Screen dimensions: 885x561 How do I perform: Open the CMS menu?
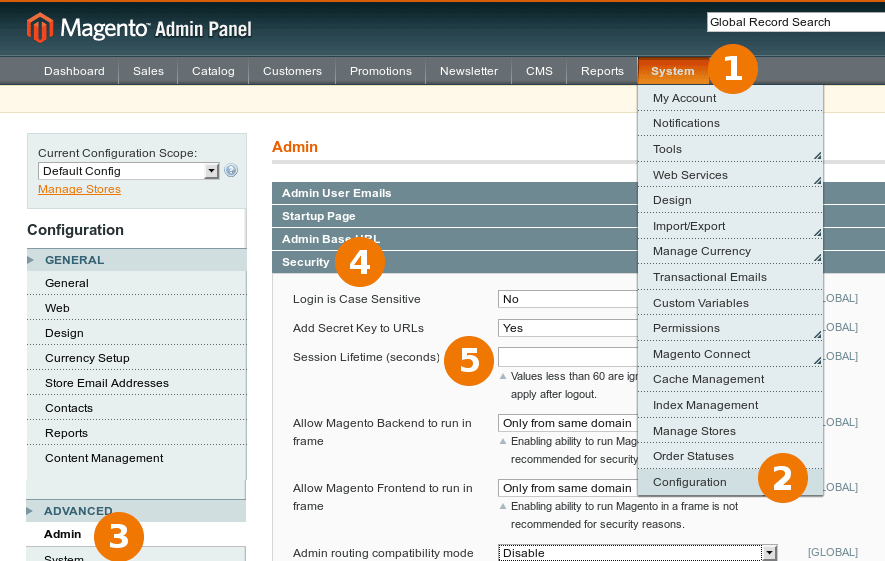point(540,71)
